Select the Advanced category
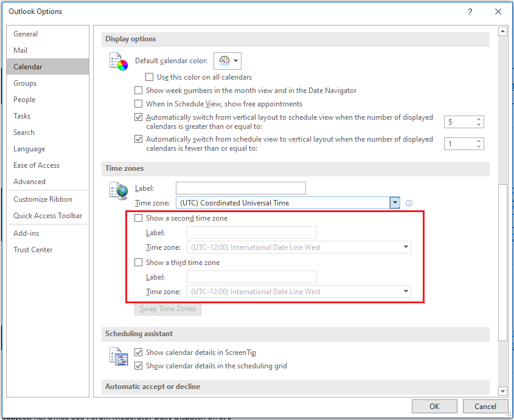This screenshot has height=420, width=514. pos(47,182)
